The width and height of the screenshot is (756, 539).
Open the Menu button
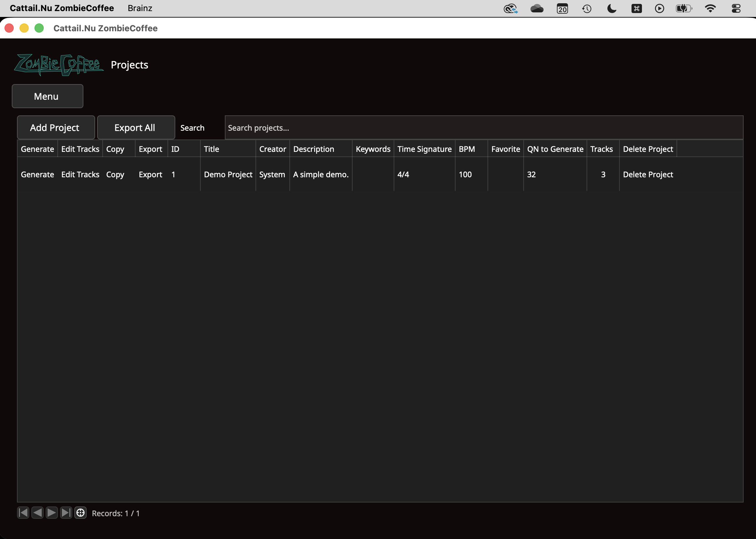[x=48, y=96]
